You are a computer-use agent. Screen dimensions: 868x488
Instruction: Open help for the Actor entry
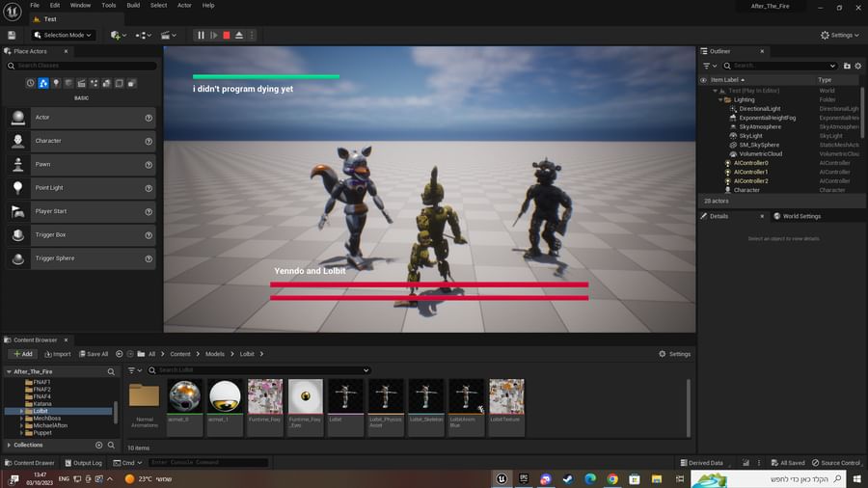[149, 118]
